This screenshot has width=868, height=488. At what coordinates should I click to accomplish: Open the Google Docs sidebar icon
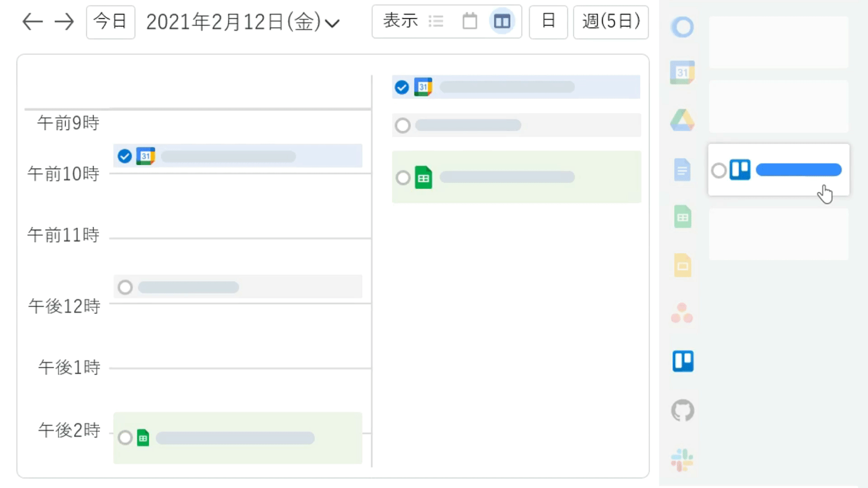pos(682,170)
